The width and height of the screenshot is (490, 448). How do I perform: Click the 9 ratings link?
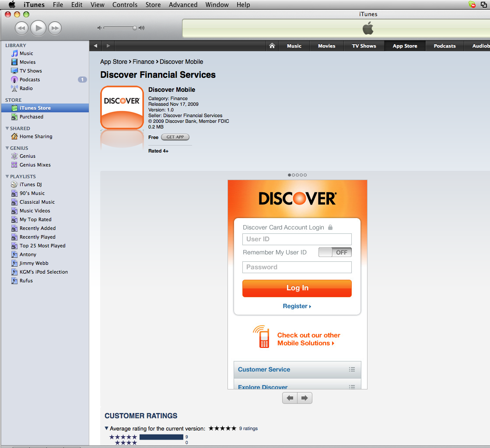pyautogui.click(x=248, y=428)
